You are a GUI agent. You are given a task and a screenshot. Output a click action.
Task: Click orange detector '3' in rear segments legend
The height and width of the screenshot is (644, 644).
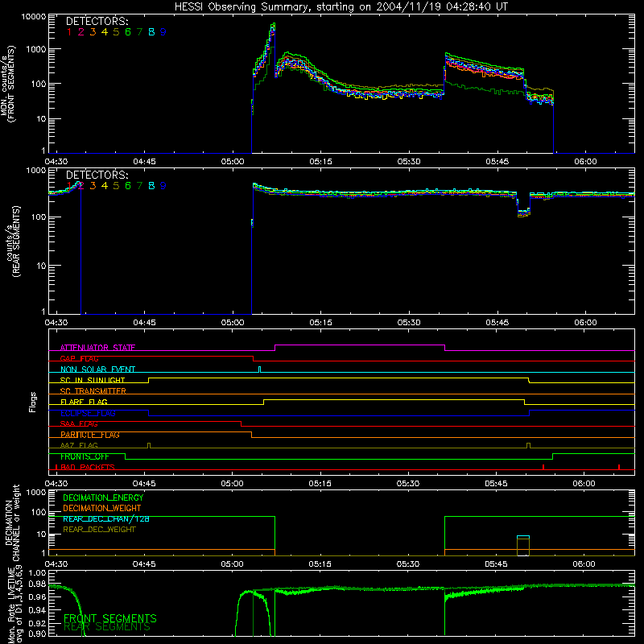click(x=93, y=186)
